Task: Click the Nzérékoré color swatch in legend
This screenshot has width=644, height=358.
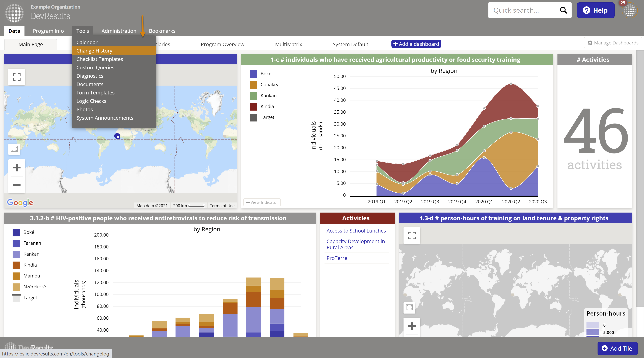Action: click(x=16, y=287)
